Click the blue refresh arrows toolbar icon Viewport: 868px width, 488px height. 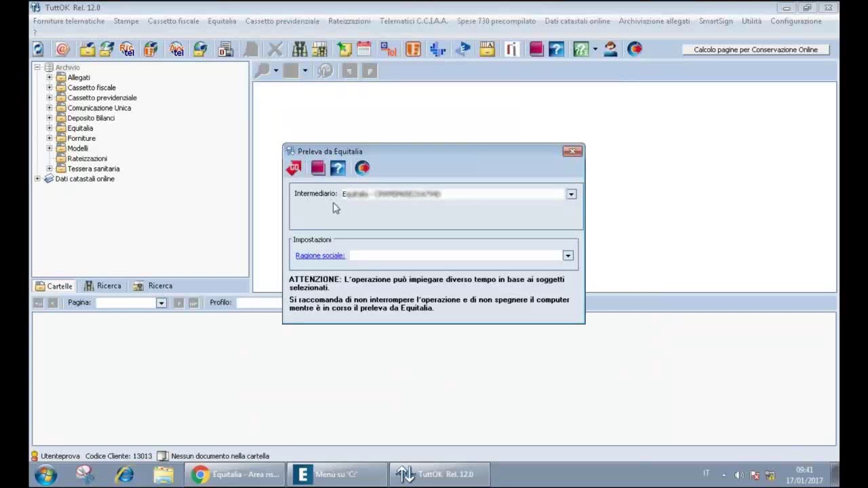(x=39, y=49)
